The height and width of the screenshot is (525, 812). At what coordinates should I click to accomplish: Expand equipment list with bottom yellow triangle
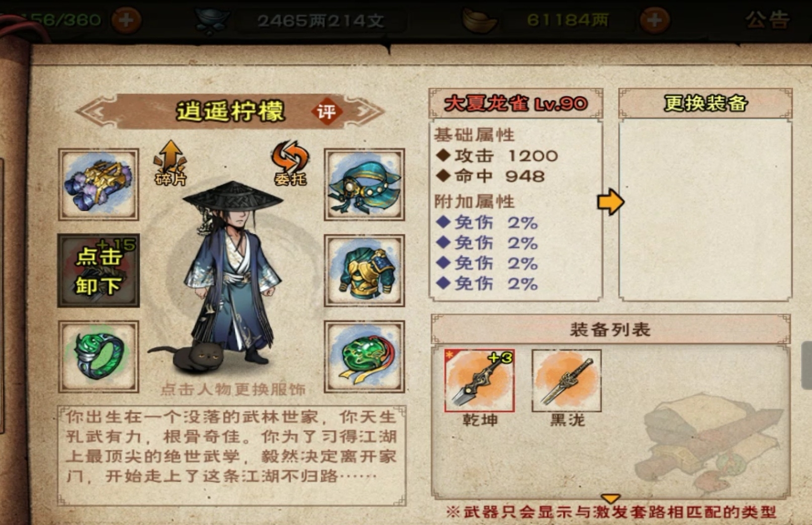pos(610,498)
